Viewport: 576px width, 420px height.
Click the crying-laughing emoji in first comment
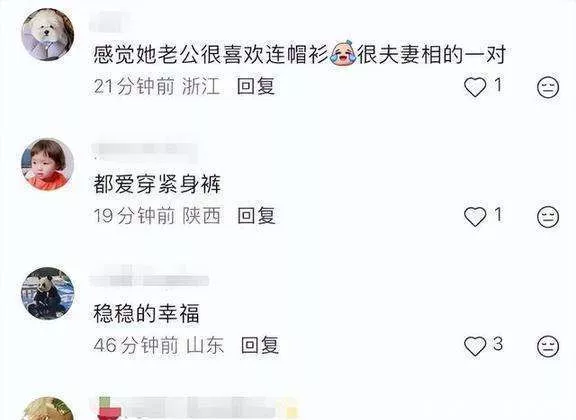[343, 53]
